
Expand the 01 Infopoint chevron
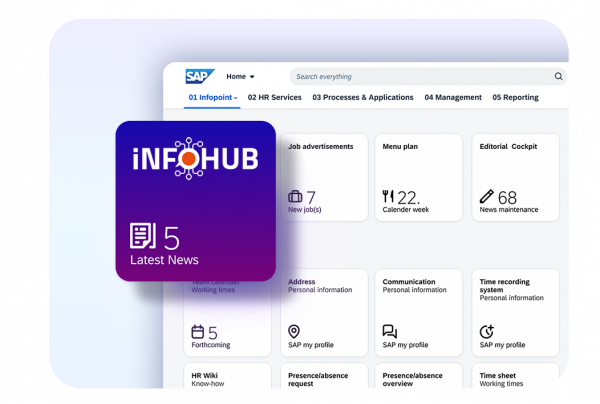235,98
